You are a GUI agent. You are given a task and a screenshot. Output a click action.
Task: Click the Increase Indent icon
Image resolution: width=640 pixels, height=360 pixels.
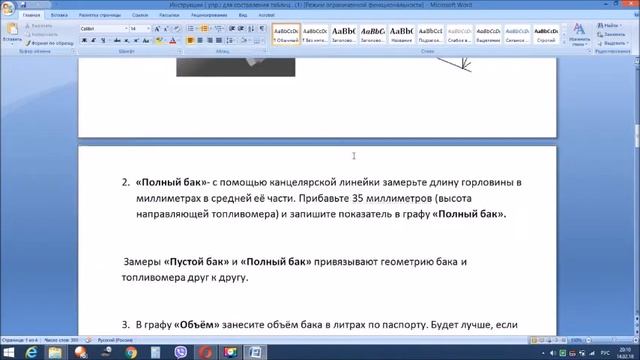point(241,29)
